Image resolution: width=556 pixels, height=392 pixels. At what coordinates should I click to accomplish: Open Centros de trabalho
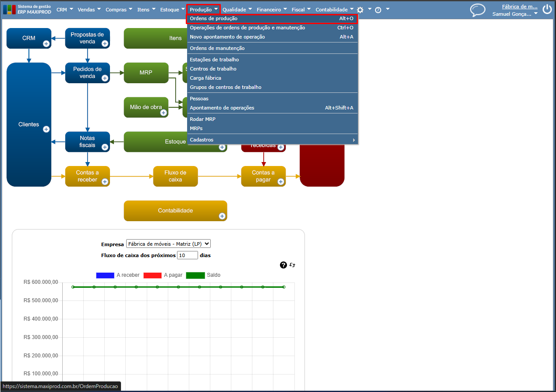tap(273, 69)
